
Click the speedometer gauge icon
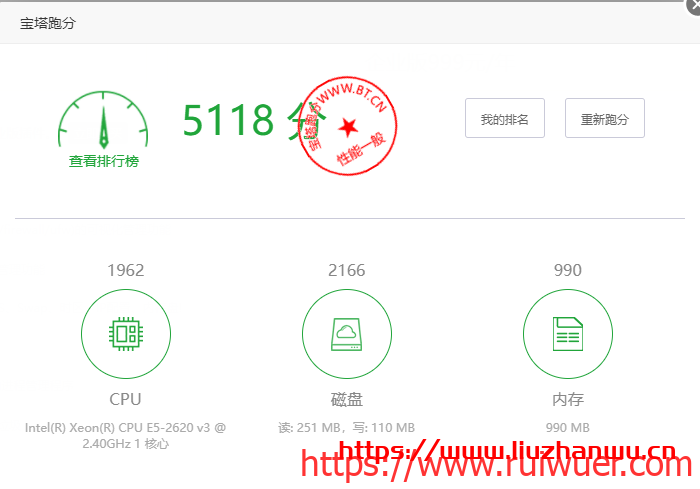pos(103,120)
